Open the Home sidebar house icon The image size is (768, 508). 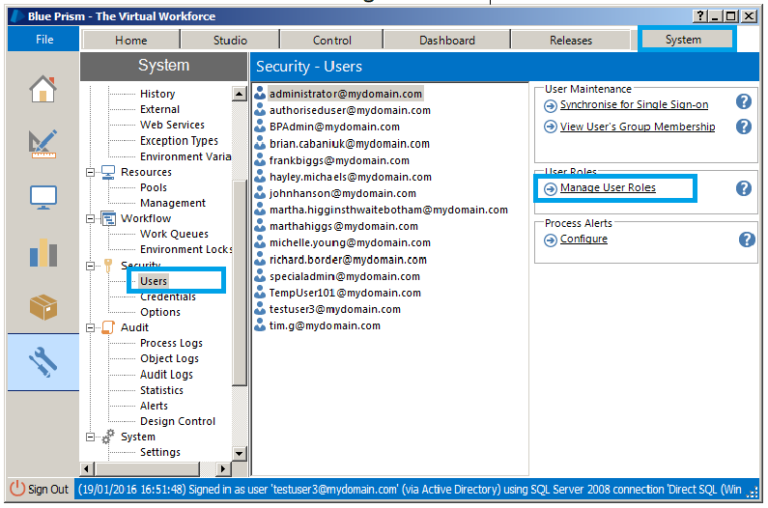(x=43, y=89)
